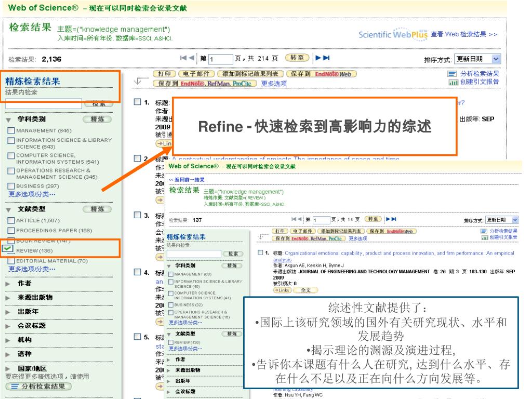Click the 分析检索结果 icon at top right

coord(452,74)
